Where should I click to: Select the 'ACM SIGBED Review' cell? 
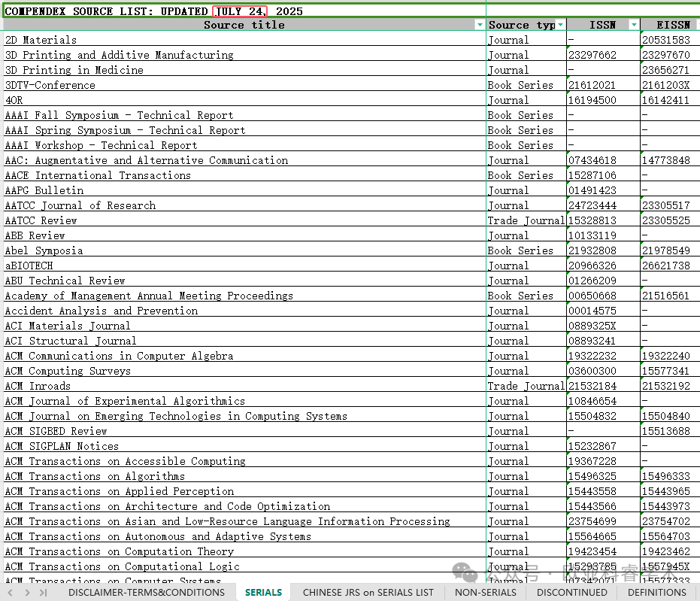coord(244,431)
